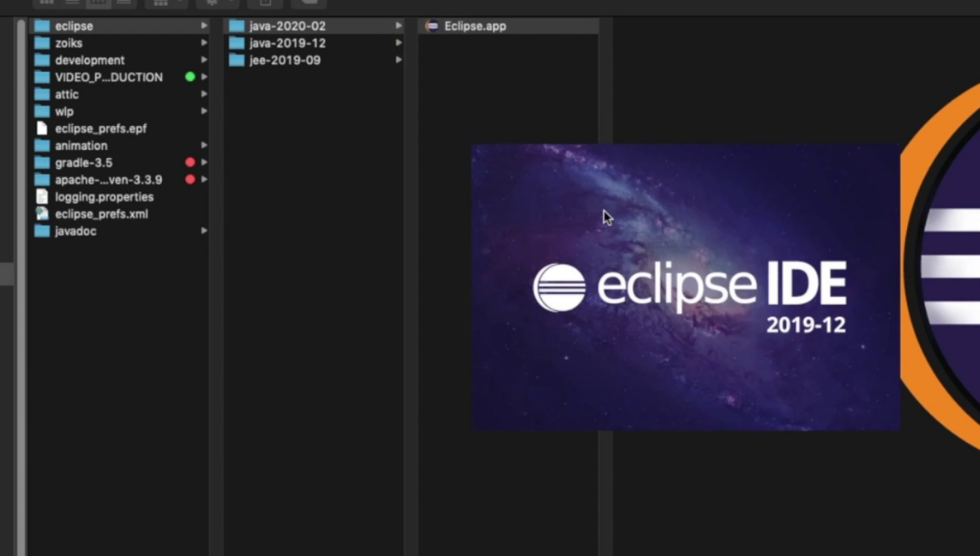Select the eclipse_prefs.xml file icon
Image resolution: width=980 pixels, height=556 pixels.
tap(42, 214)
